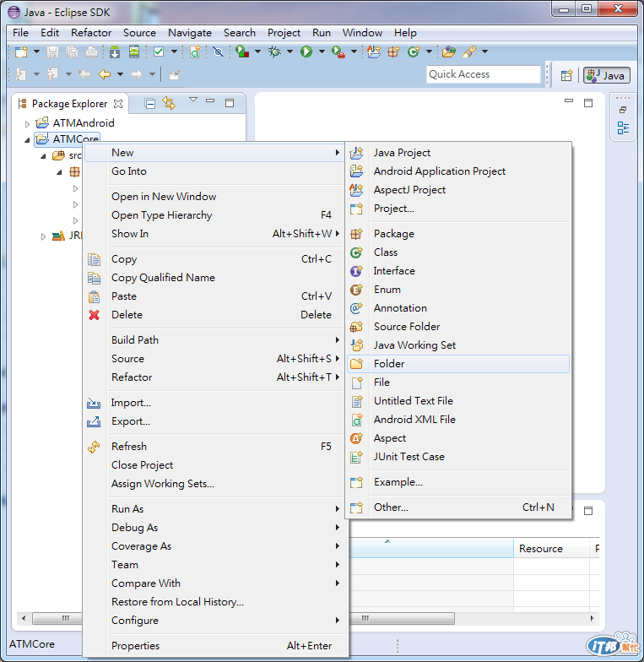
Task: Click the New Java Class toolbar icon
Action: pyautogui.click(x=414, y=52)
